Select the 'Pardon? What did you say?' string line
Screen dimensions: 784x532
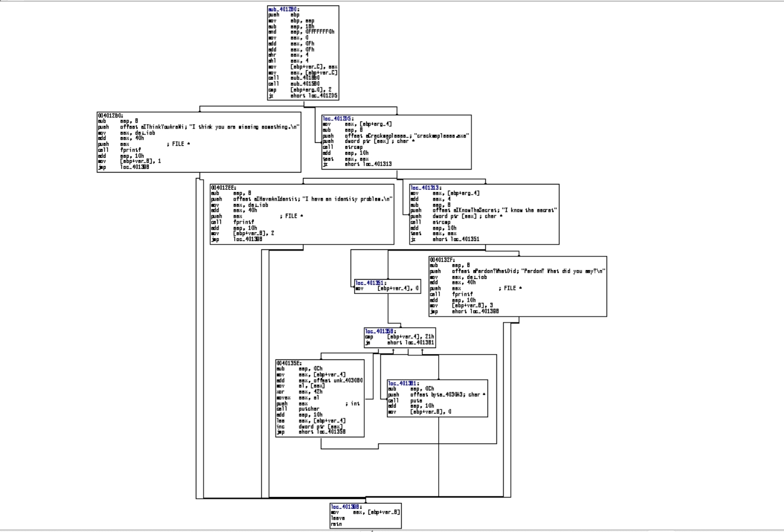(x=517, y=271)
